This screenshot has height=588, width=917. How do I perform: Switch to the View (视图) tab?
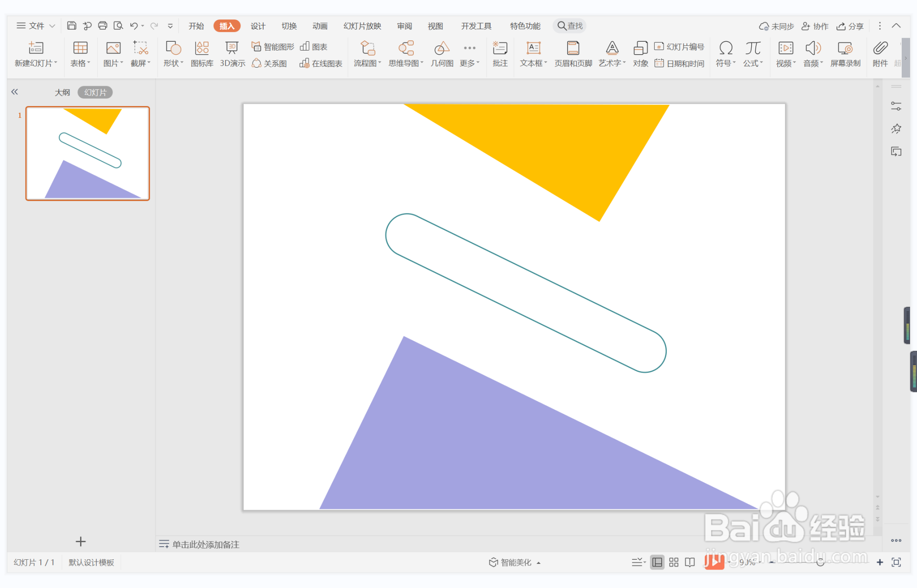435,26
